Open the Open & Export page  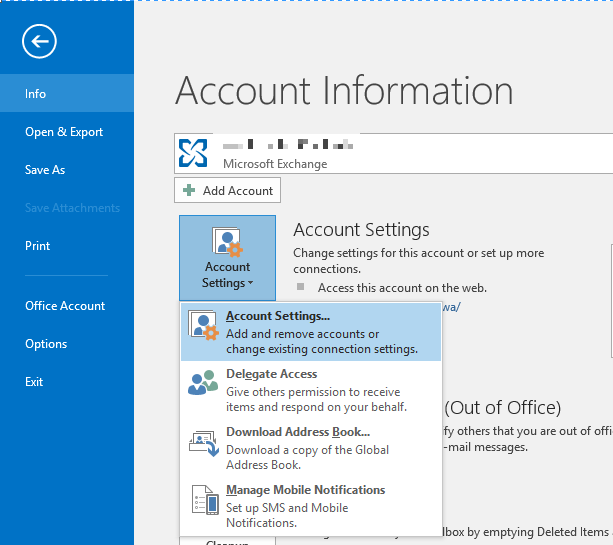point(67,132)
